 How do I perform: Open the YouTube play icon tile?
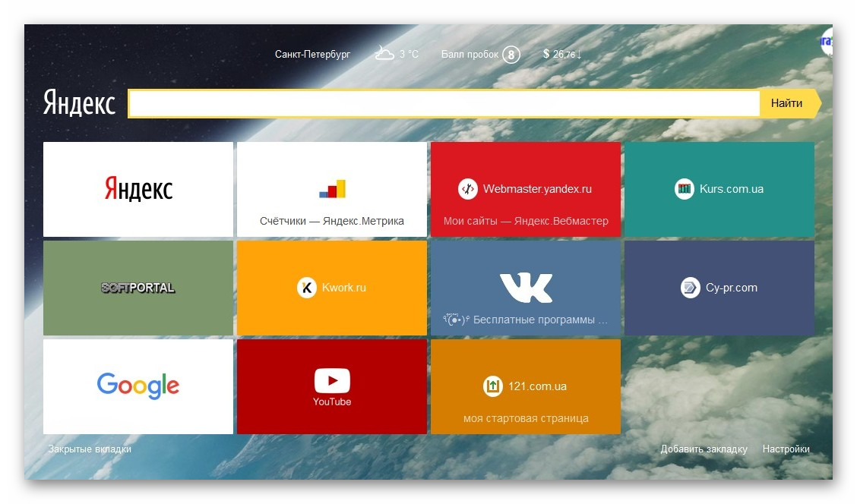332,380
